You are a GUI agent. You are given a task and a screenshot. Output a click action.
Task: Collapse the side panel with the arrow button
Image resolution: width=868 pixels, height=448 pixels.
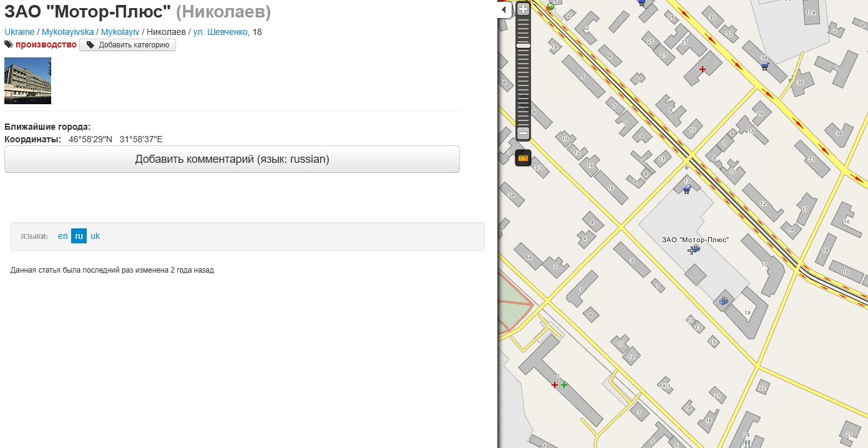504,9
